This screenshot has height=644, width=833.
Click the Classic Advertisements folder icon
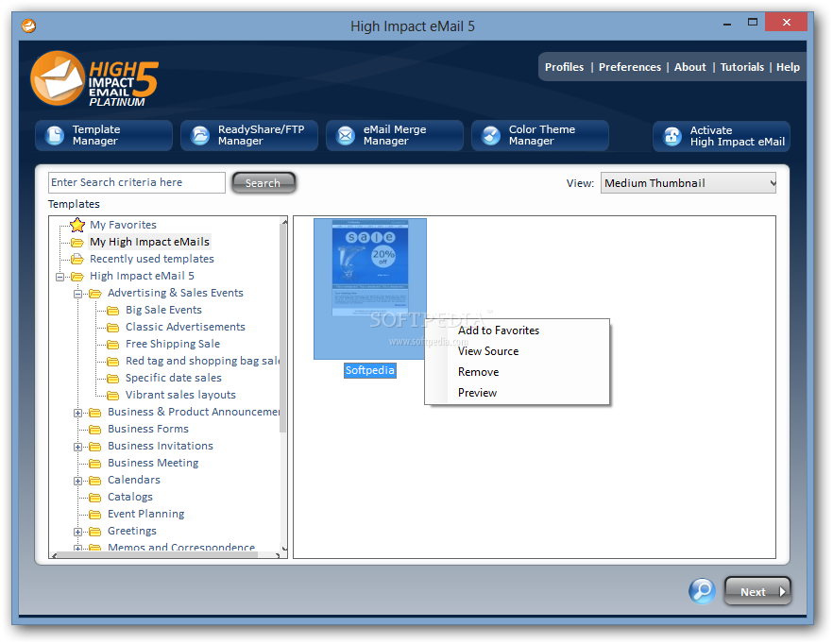coord(112,328)
